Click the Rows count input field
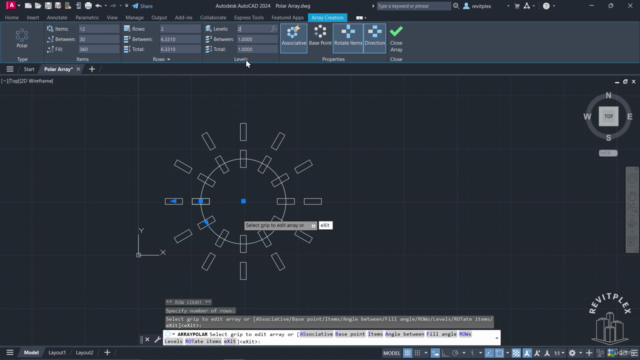 (x=180, y=29)
